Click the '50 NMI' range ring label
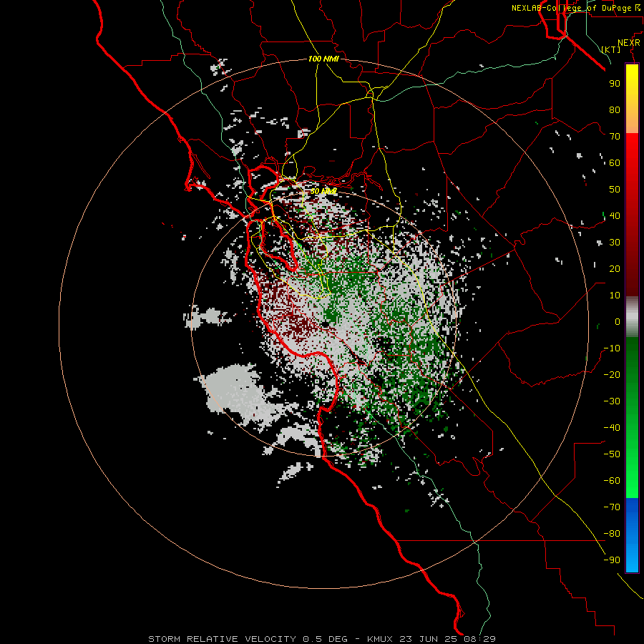The height and width of the screenshot is (644, 644). point(323,191)
